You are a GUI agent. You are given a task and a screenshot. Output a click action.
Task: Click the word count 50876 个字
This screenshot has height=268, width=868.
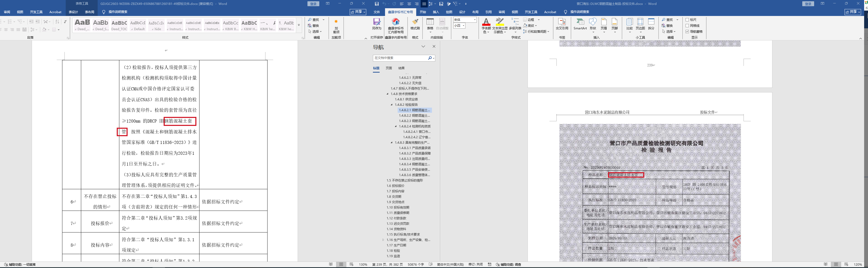pyautogui.click(x=416, y=265)
